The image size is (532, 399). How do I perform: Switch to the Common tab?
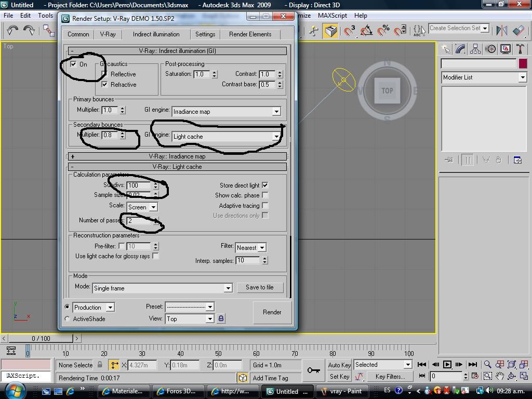pos(78,34)
